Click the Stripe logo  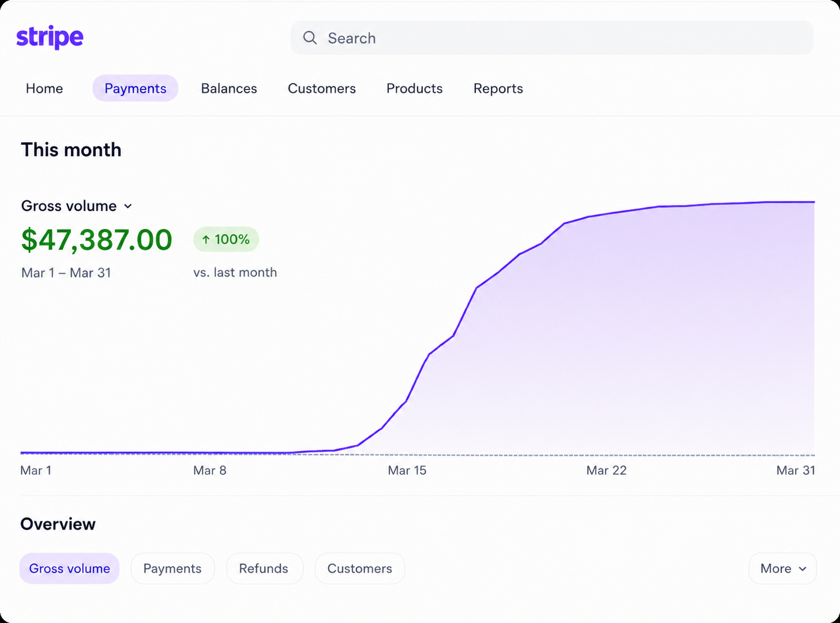50,37
